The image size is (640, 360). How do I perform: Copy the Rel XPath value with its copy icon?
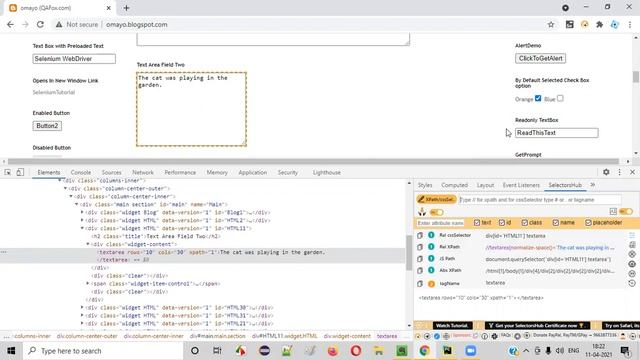click(x=420, y=247)
